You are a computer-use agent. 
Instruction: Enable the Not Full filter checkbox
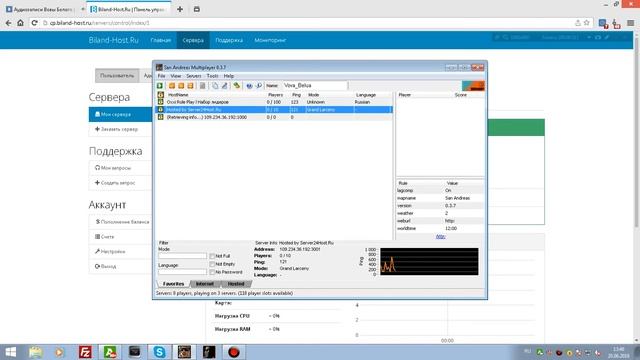pos(212,256)
